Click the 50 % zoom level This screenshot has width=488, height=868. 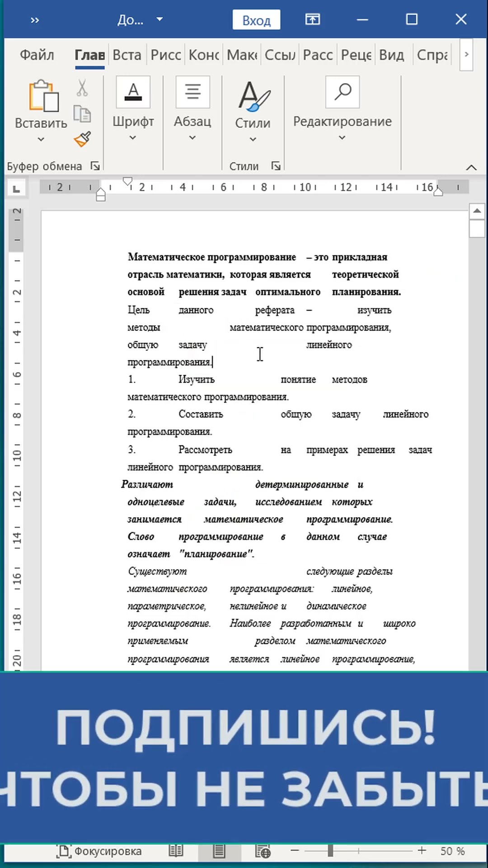(x=453, y=851)
